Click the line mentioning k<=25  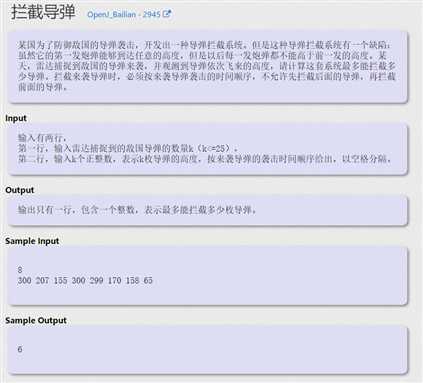tap(128, 148)
